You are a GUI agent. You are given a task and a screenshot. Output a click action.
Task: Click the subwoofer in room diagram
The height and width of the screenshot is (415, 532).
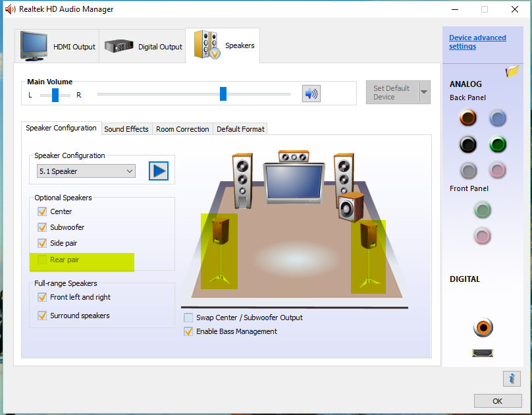[351, 207]
